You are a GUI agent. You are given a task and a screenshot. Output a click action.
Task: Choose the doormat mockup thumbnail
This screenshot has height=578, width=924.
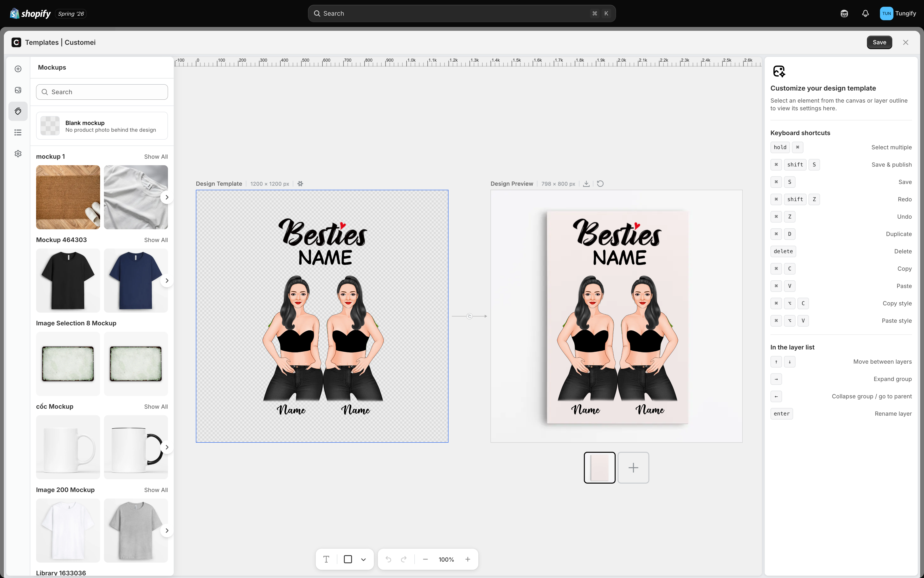tap(68, 197)
